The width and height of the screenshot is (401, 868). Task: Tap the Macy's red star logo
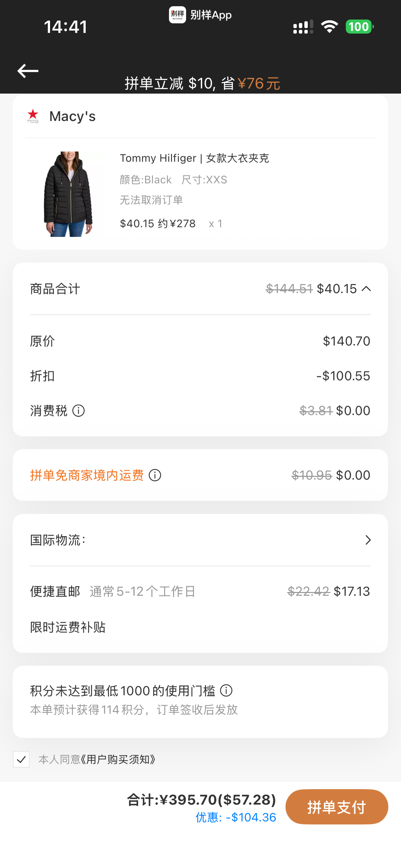[33, 116]
